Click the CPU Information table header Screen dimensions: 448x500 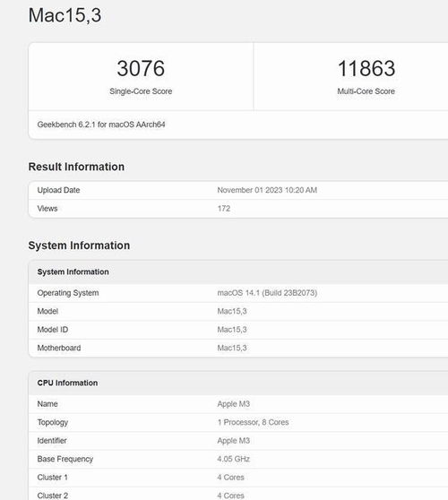67,383
